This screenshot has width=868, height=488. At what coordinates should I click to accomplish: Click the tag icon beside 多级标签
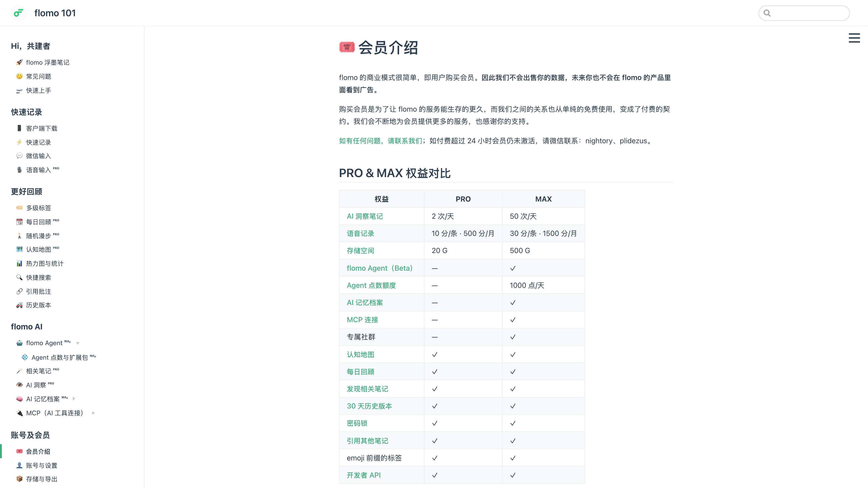tap(19, 208)
